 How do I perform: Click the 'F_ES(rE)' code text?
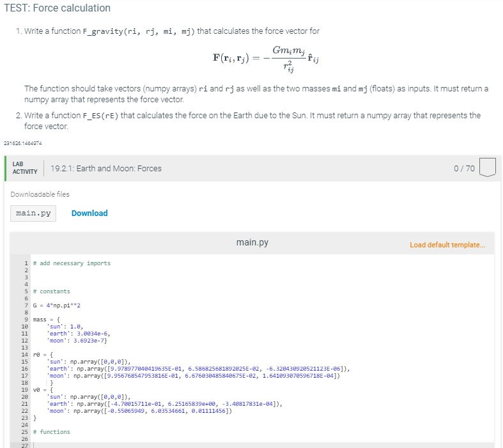pyautogui.click(x=100, y=116)
